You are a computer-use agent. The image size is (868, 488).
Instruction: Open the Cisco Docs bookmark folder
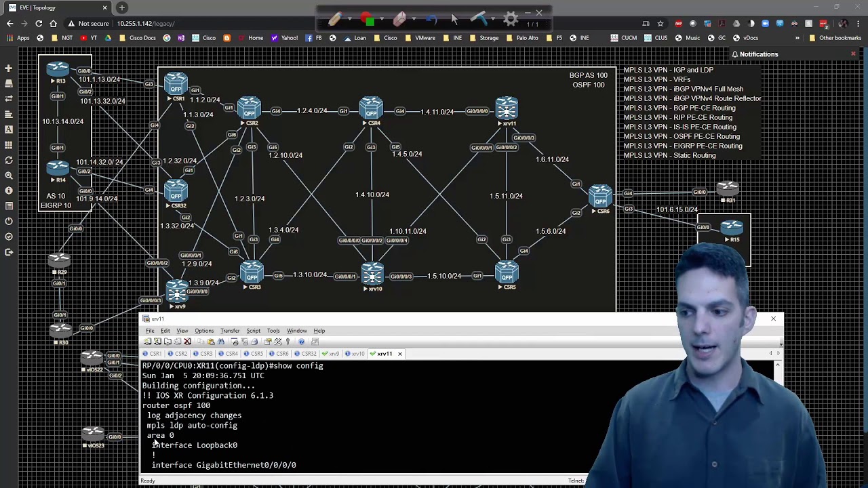(138, 38)
